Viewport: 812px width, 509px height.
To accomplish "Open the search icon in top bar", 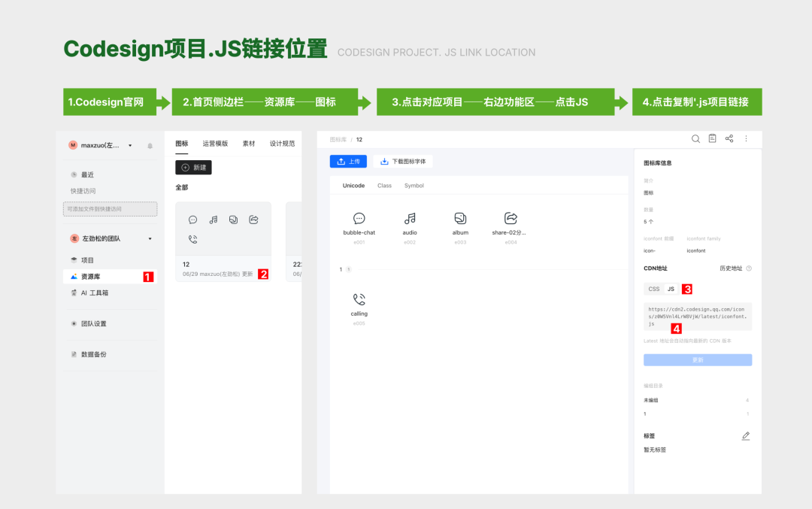I will tap(695, 139).
